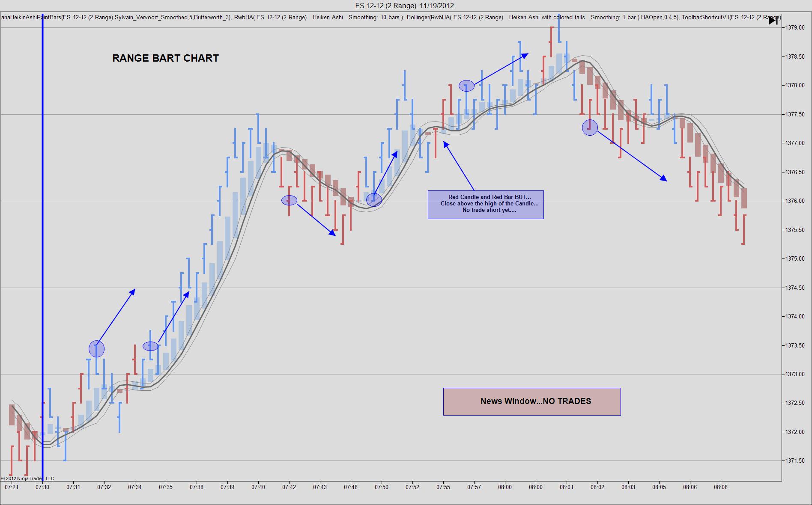Image resolution: width=812 pixels, height=505 pixels.
Task: Select the "News Window...NO TRADES" text box
Action: point(532,401)
